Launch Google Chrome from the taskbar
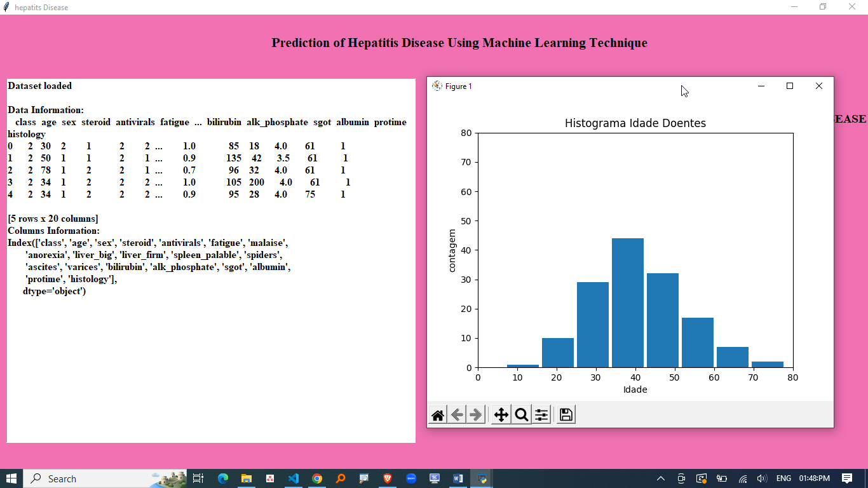Viewport: 868px width, 488px height. point(317,478)
